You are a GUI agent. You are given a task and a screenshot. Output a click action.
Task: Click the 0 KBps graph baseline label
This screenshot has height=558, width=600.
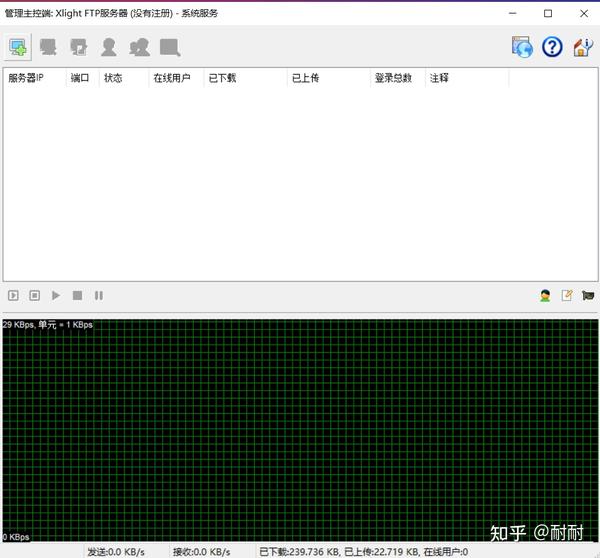point(16,537)
